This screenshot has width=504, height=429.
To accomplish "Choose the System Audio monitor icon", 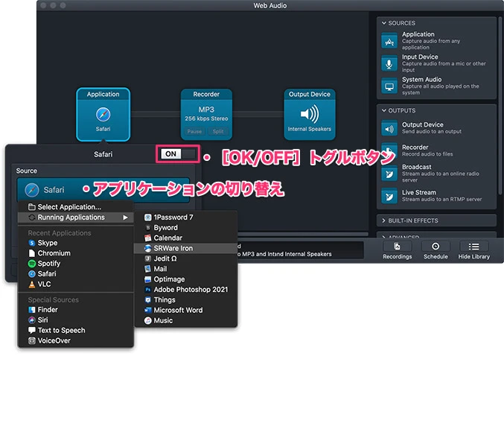I will coord(389,86).
